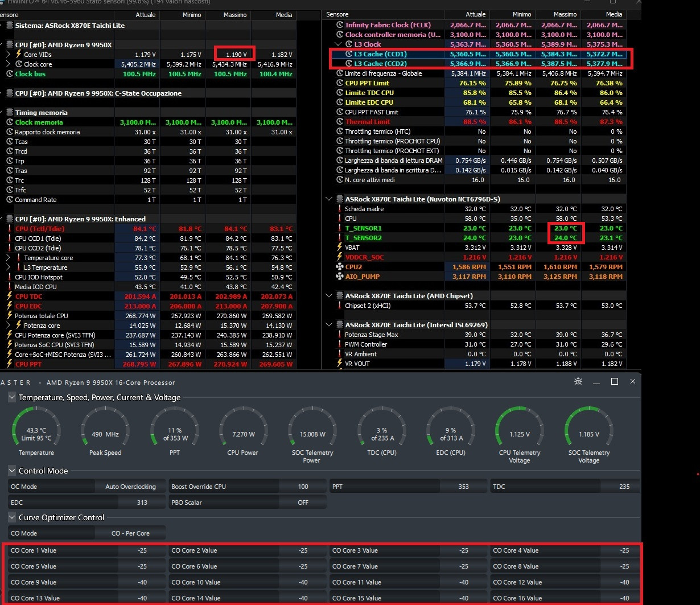Click the Minimo column header in the right sensor panel
Image resolution: width=700 pixels, height=605 pixels.
click(x=512, y=14)
